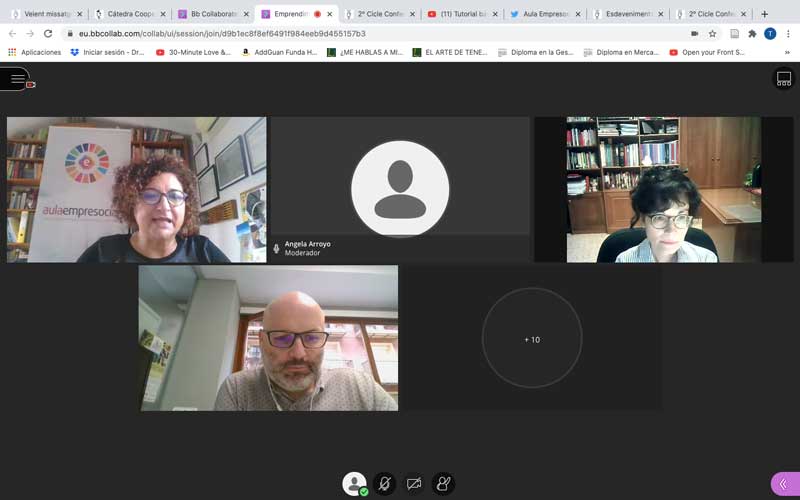This screenshot has height=500, width=800.
Task: Open Open your Front S bookmark
Action: tap(707, 53)
